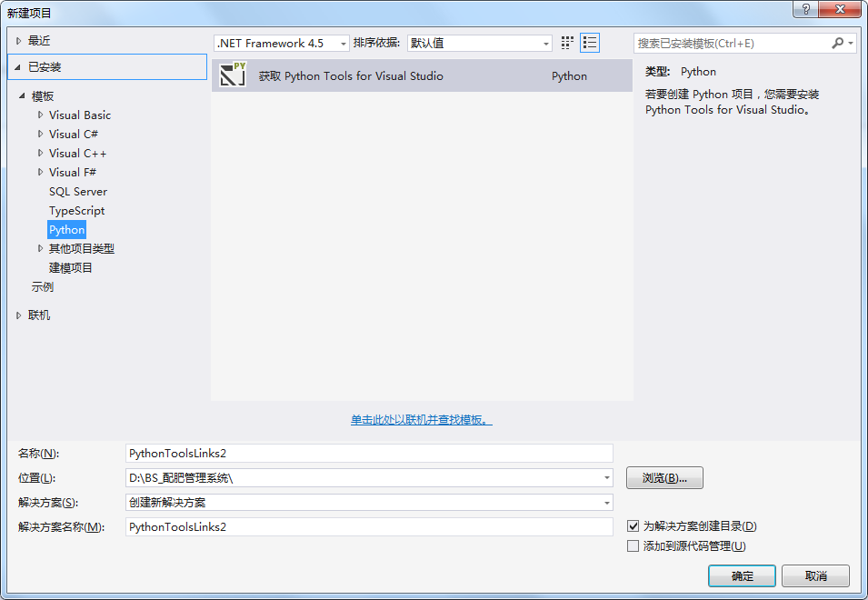Select Python template category

point(66,230)
